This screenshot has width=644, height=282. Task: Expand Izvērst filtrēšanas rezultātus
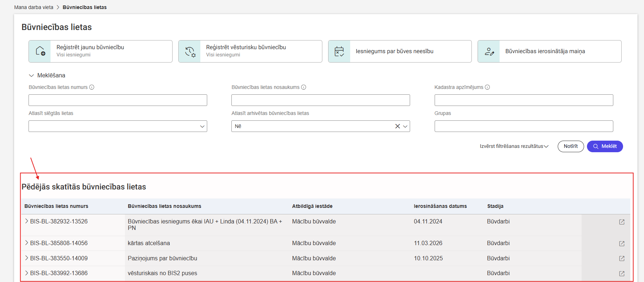point(514,146)
